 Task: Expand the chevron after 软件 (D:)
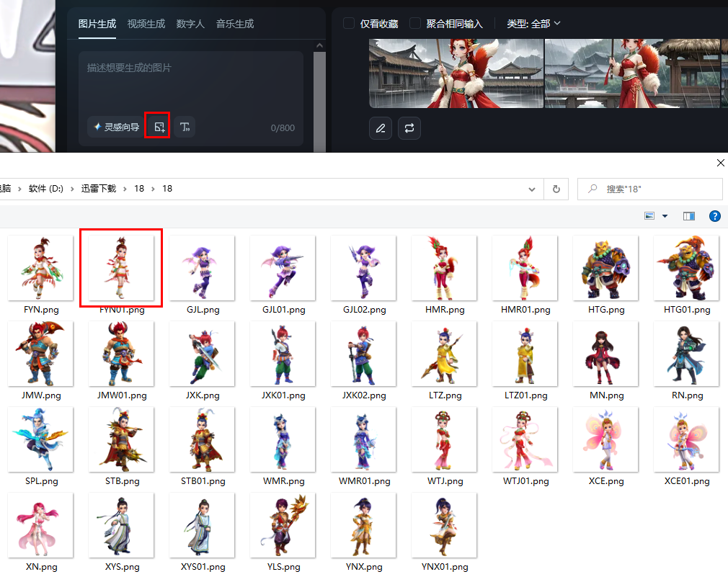[72, 189]
